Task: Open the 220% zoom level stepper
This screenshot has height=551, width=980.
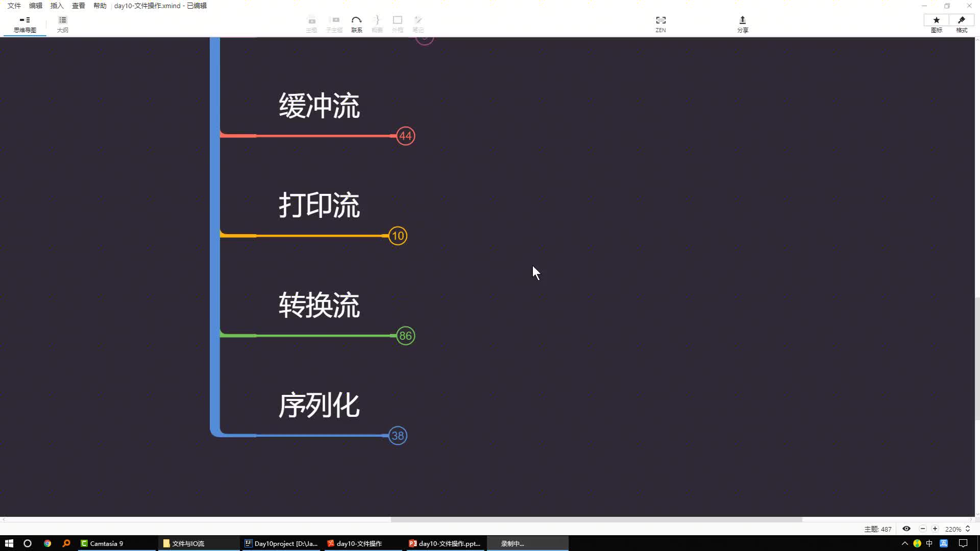Action: click(x=967, y=529)
